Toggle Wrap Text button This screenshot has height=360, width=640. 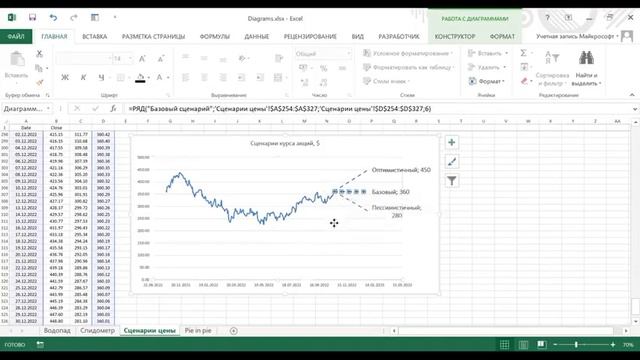click(x=279, y=58)
